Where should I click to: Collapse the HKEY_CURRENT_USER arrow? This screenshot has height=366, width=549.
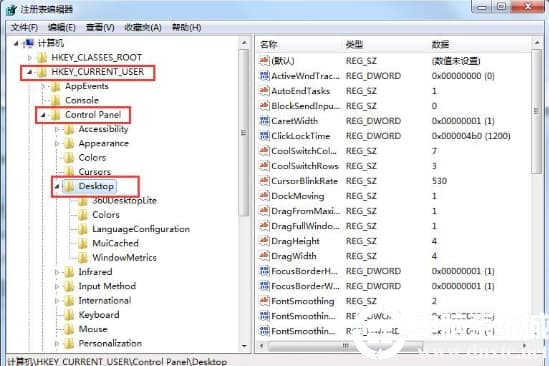tap(30, 72)
